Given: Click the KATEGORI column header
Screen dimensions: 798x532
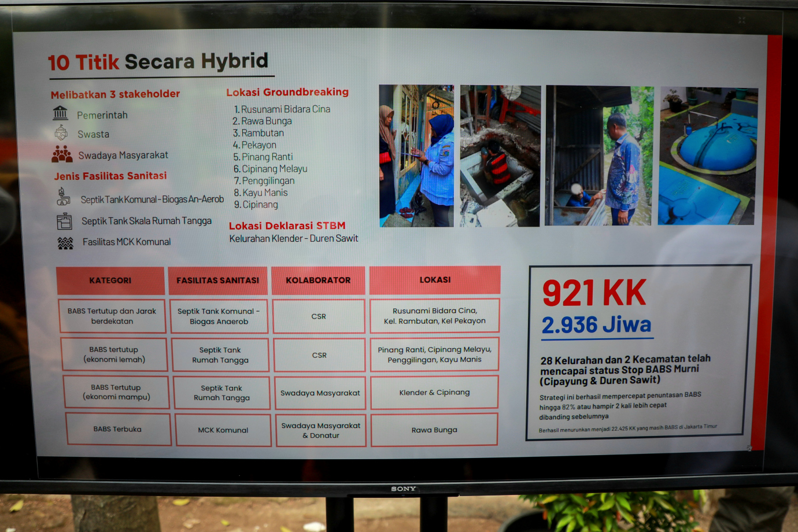Looking at the screenshot, I should pyautogui.click(x=110, y=280).
